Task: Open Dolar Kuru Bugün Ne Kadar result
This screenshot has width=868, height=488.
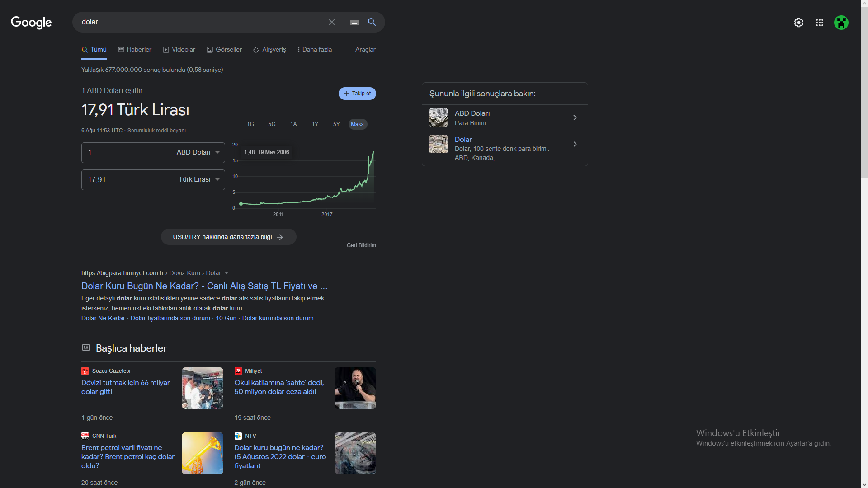Action: click(x=204, y=286)
